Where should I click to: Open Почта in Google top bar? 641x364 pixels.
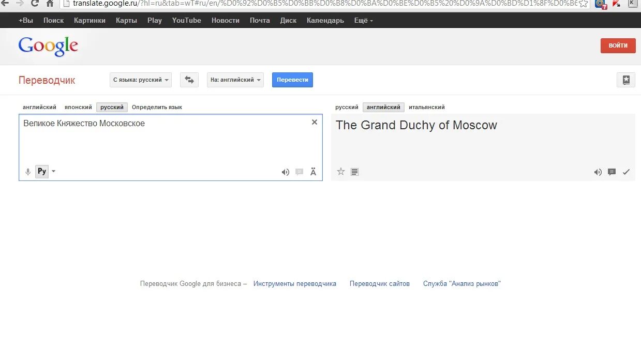pos(260,20)
